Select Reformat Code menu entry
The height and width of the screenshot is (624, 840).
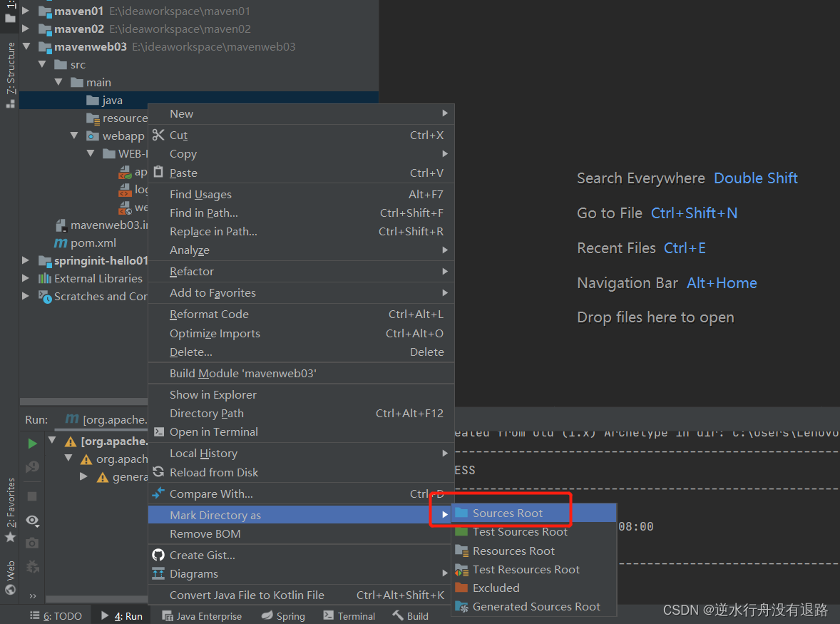pos(301,314)
